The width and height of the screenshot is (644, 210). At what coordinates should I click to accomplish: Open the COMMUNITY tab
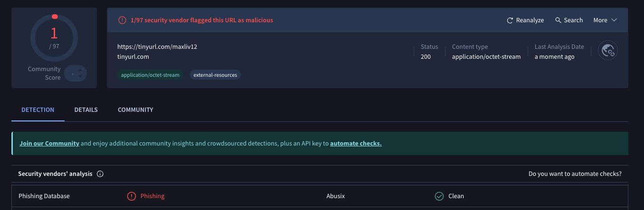click(x=135, y=110)
